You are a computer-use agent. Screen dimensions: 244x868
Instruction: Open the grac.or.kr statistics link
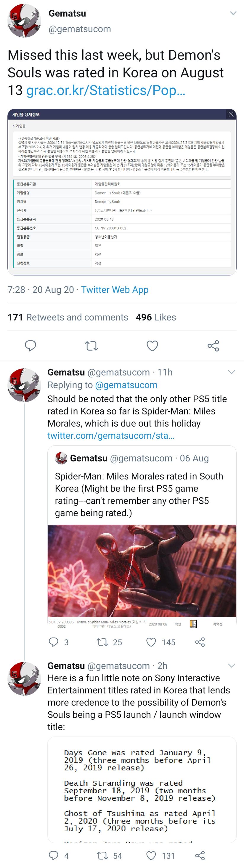pyautogui.click(x=106, y=90)
